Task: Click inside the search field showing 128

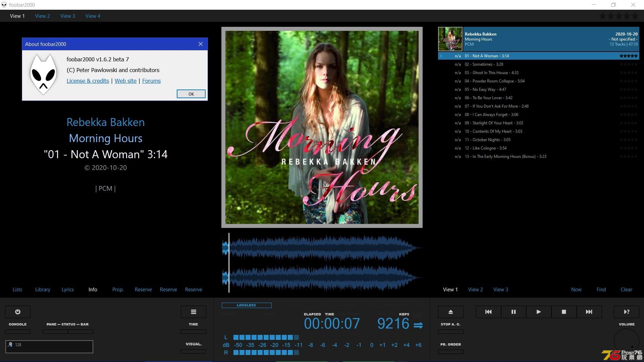Action: (49, 347)
